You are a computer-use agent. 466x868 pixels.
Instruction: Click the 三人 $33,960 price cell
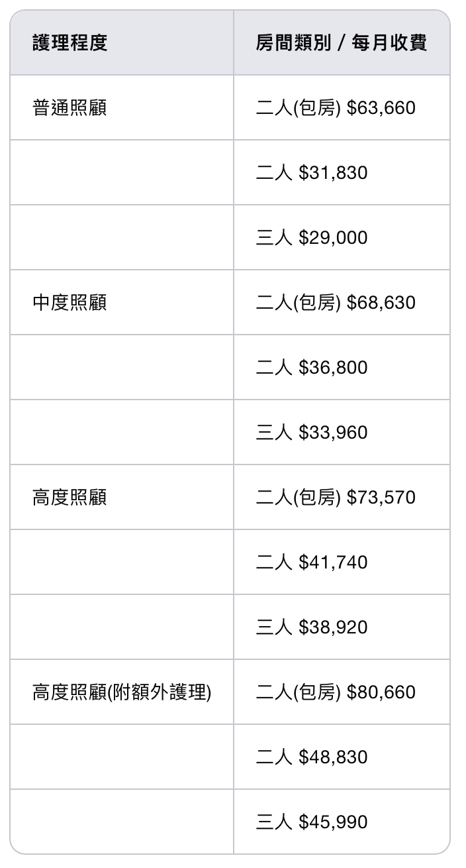(312, 433)
